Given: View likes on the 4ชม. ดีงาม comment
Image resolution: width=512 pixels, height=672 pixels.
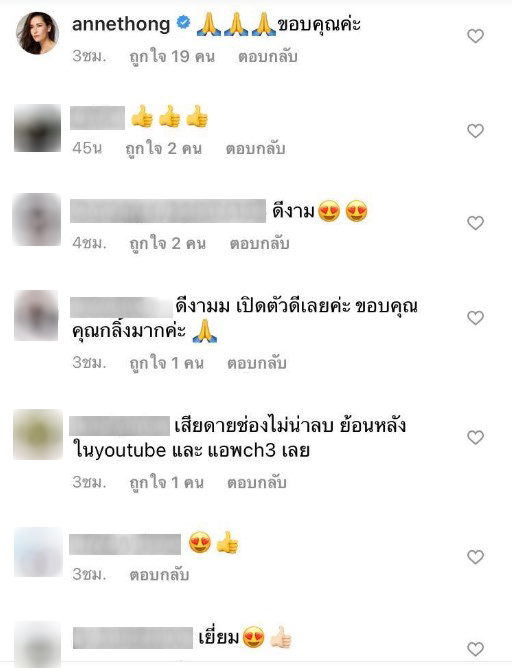Looking at the screenshot, I should click(x=168, y=244).
